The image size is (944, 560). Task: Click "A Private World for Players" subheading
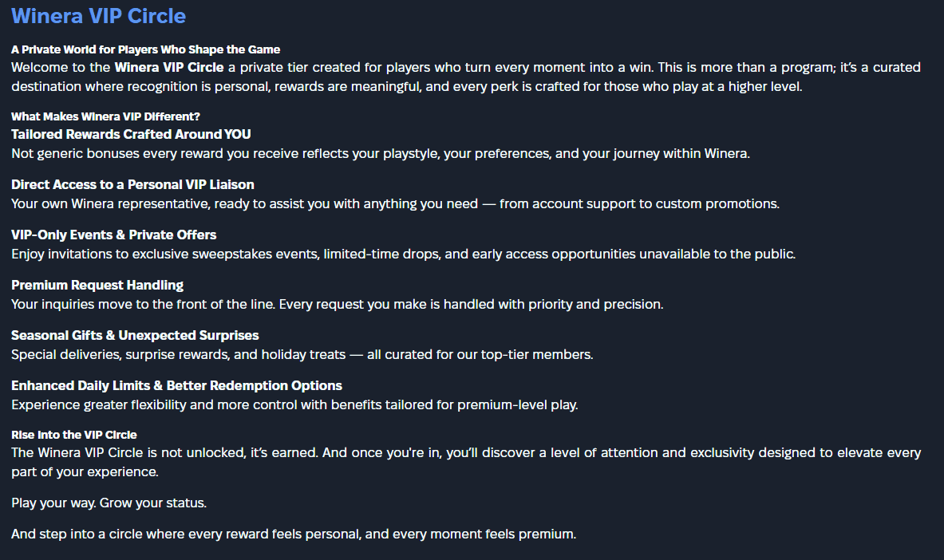145,49
